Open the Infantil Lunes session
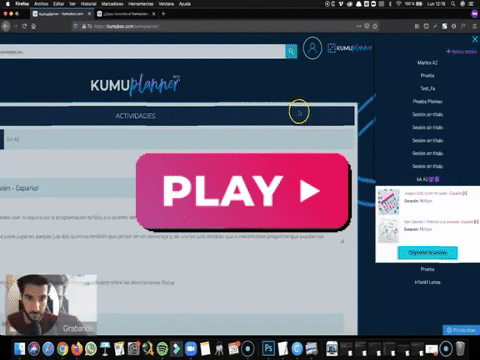The height and width of the screenshot is (360, 480). pos(427,282)
